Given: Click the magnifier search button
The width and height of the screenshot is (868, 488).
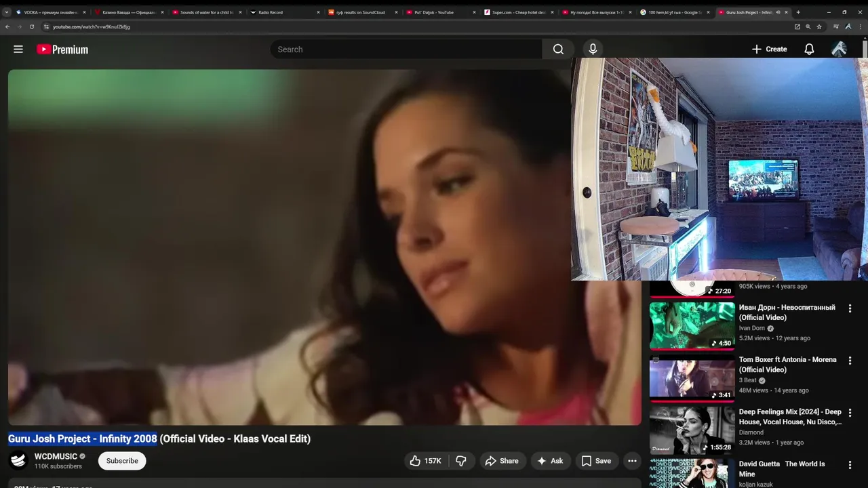Looking at the screenshot, I should click(x=558, y=49).
